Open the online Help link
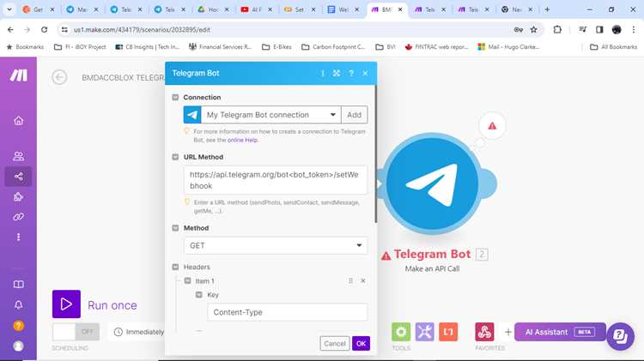 242,140
